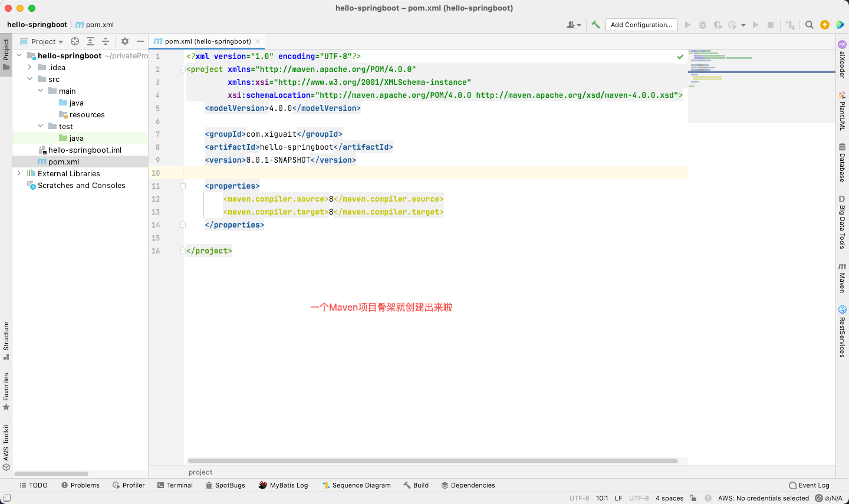The width and height of the screenshot is (849, 504).
Task: Hide the Project panel with minus icon
Action: (140, 41)
